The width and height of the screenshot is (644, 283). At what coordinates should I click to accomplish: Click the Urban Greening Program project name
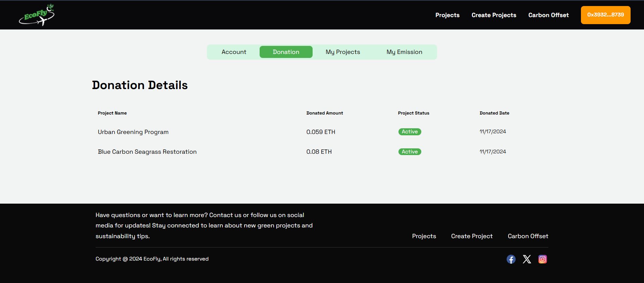(x=133, y=132)
